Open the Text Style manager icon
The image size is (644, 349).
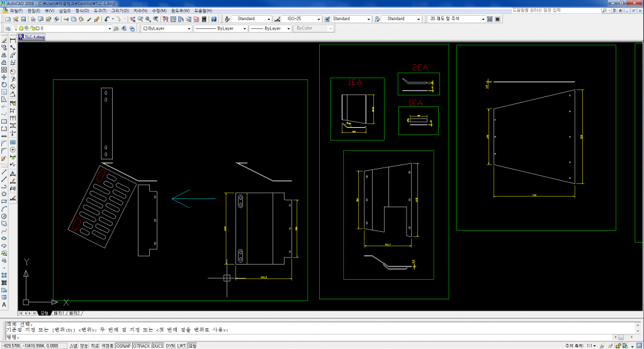coord(227,19)
